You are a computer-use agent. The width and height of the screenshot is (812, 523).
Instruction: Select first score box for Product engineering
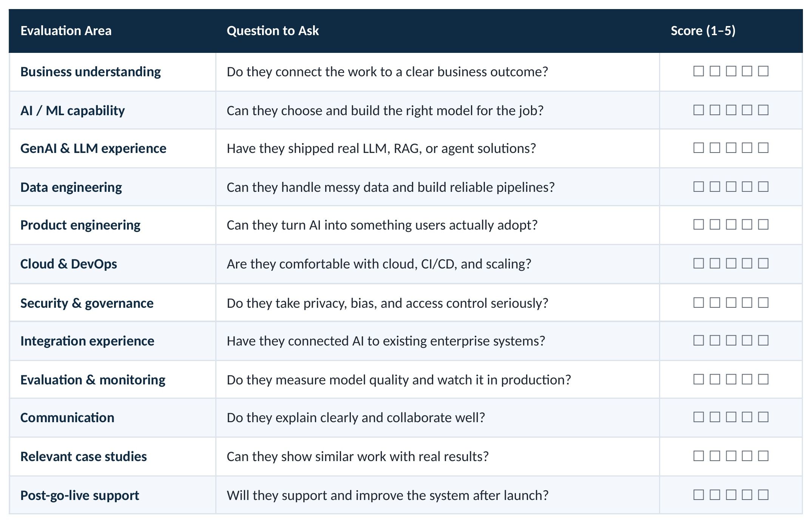(x=699, y=224)
